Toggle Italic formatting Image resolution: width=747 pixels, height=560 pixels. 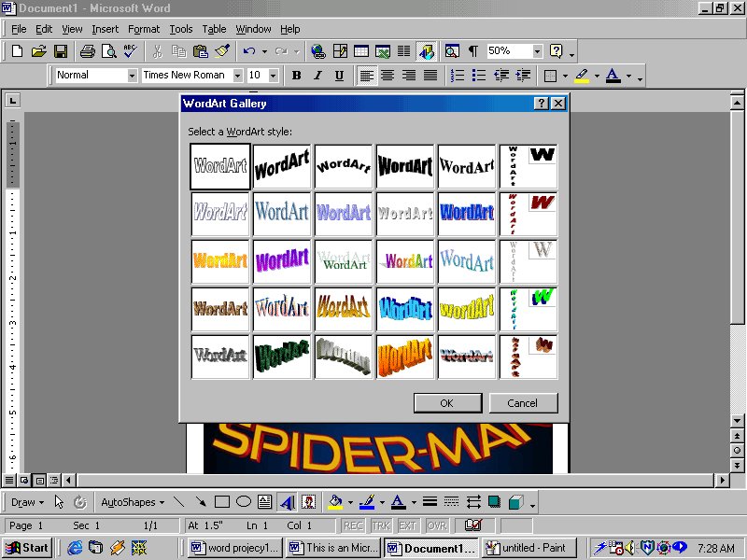317,76
